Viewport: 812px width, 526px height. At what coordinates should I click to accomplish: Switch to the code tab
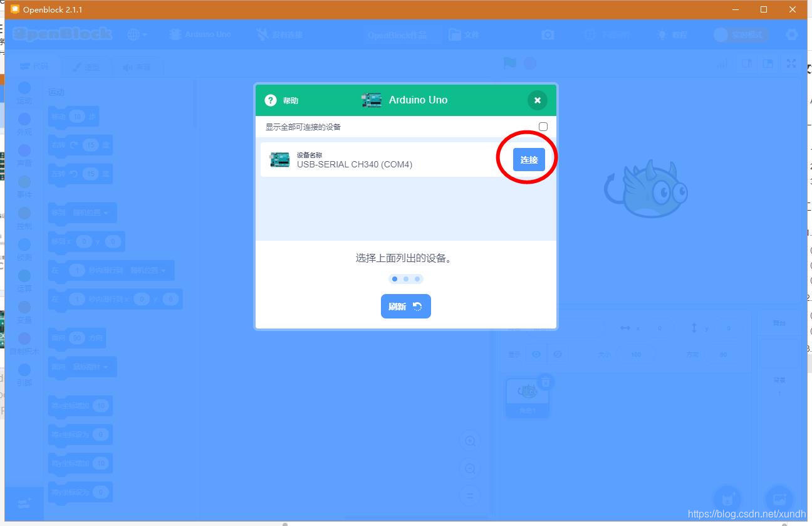33,66
